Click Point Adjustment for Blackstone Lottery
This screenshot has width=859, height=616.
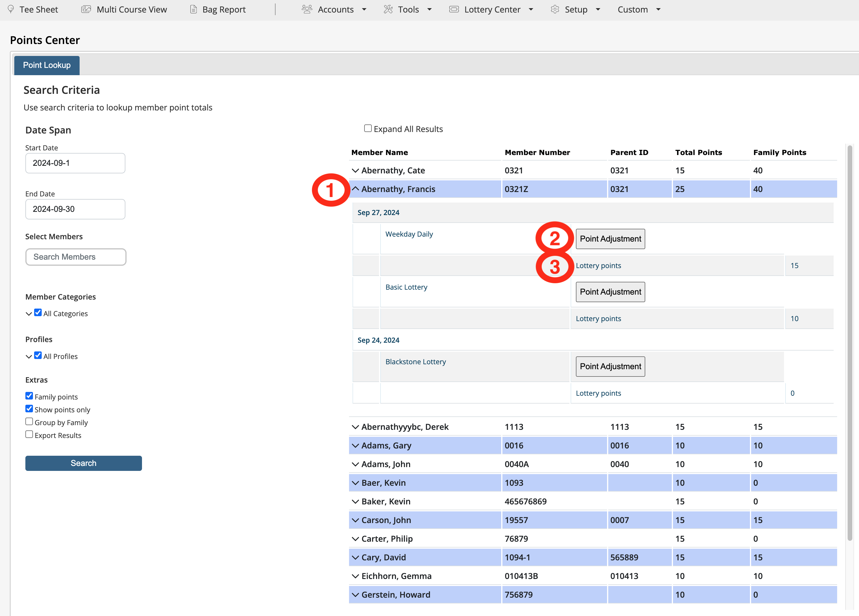pos(610,366)
